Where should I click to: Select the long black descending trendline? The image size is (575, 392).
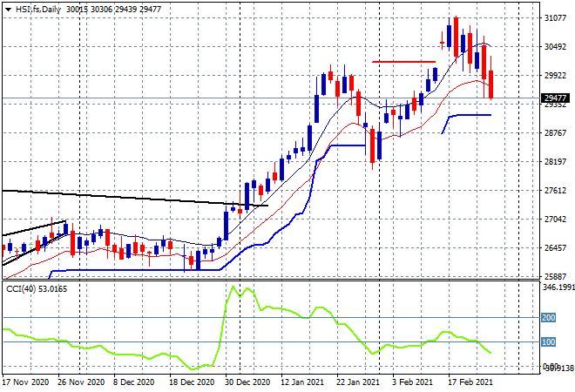[135, 198]
